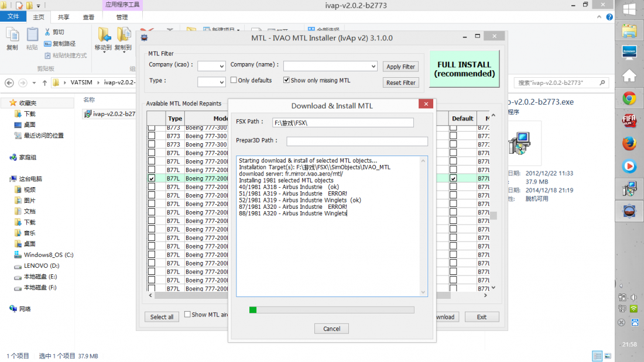Switch to the 共享 (Share) ribbon tab

click(x=64, y=17)
